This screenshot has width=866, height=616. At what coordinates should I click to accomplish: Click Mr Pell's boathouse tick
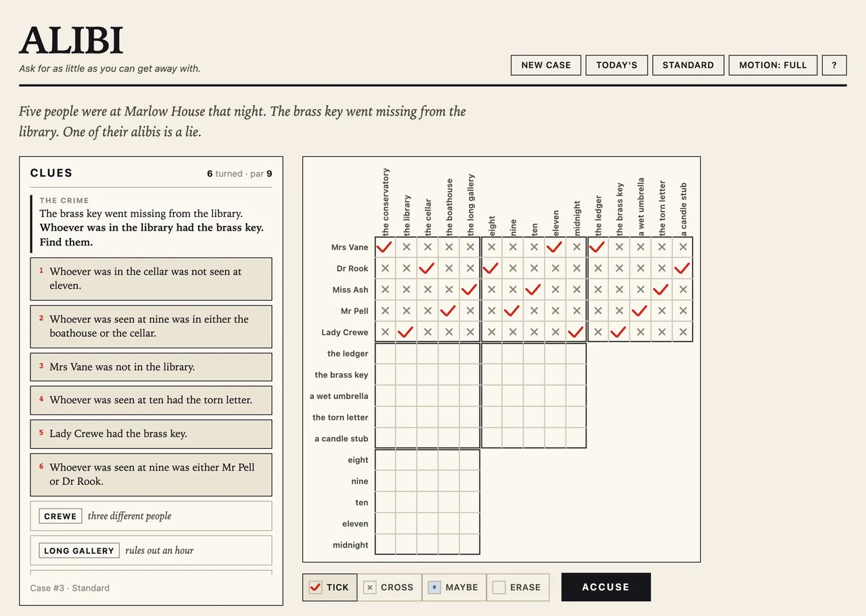coord(449,311)
